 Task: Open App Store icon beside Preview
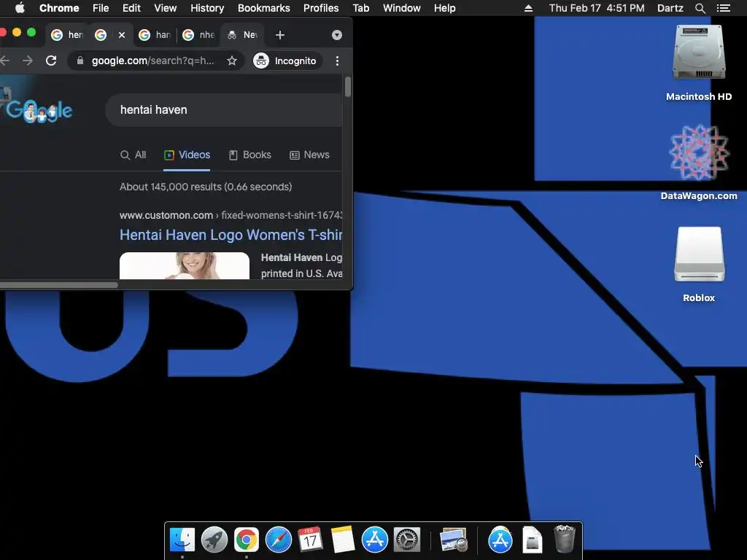[500, 540]
